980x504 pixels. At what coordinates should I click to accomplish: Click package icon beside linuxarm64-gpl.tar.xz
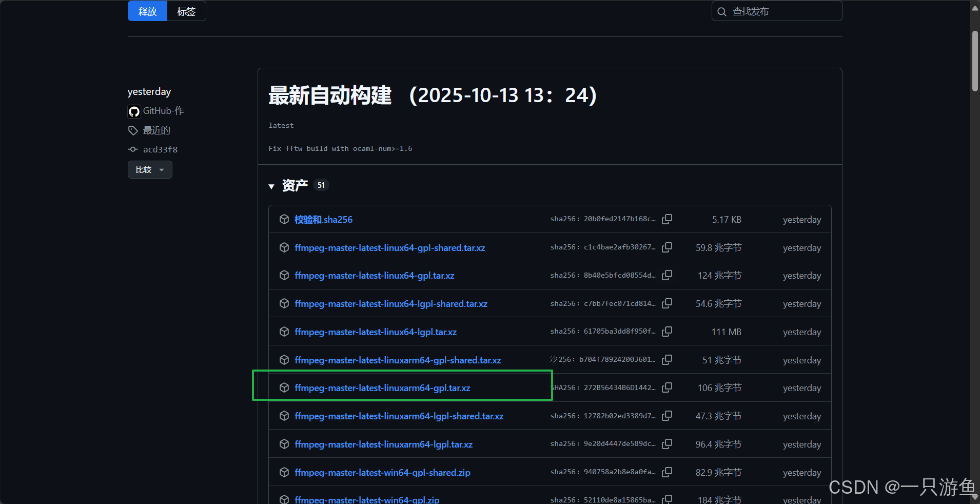point(284,387)
